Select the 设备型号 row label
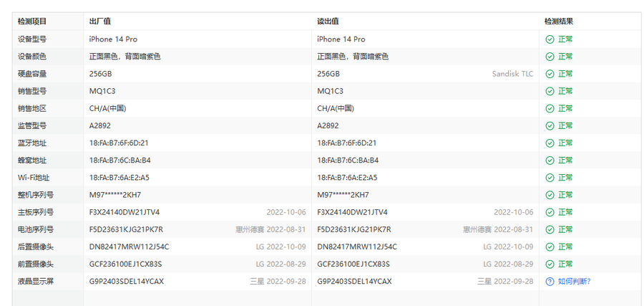This screenshot has height=306, width=644. pos(32,39)
